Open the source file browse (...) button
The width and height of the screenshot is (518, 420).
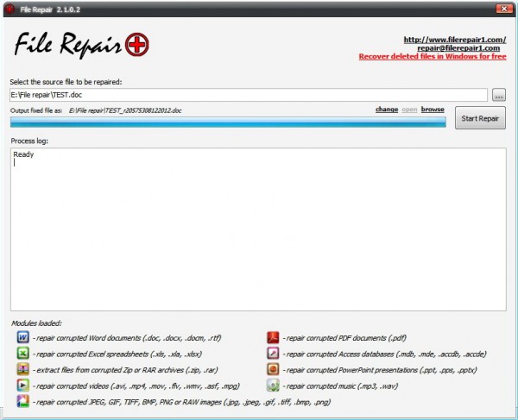(499, 95)
